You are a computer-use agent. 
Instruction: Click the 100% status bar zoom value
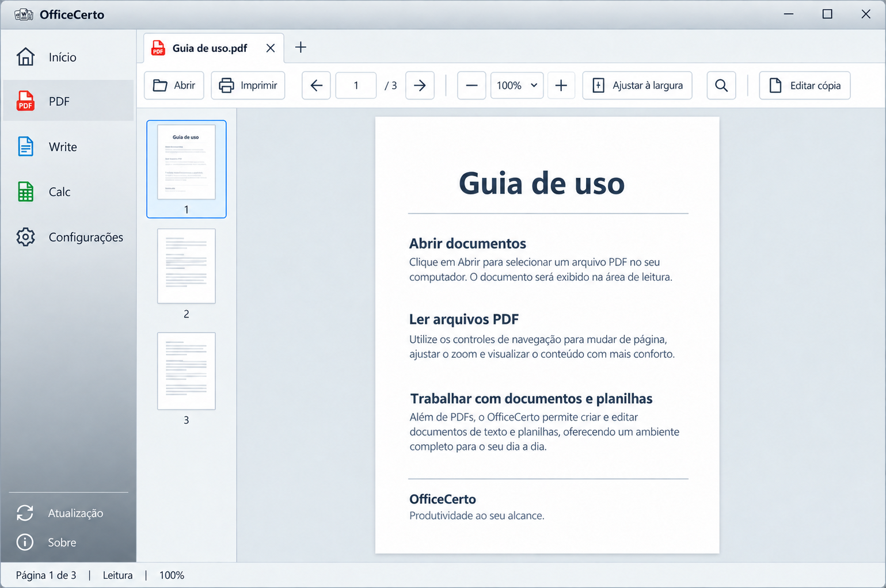coord(172,575)
